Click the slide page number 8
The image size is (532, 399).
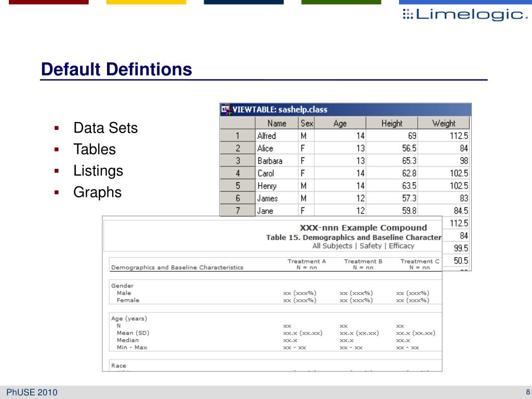(528, 392)
